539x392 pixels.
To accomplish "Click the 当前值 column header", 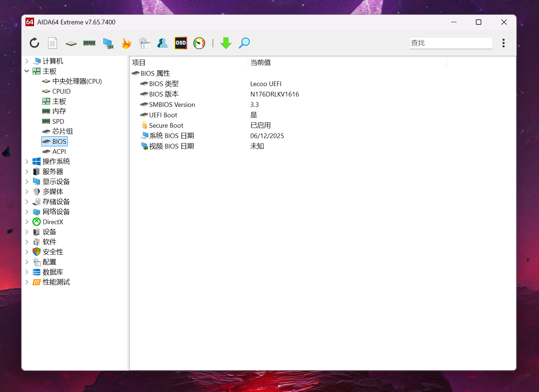I will point(347,62).
